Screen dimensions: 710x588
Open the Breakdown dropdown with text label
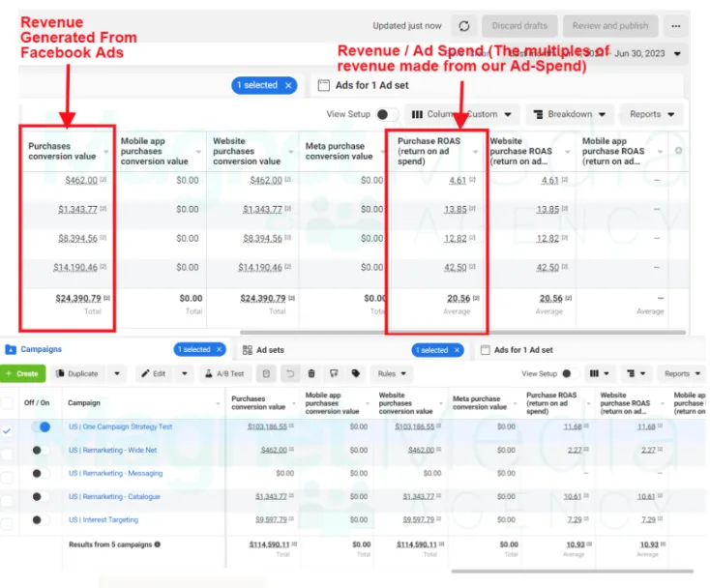pos(570,114)
